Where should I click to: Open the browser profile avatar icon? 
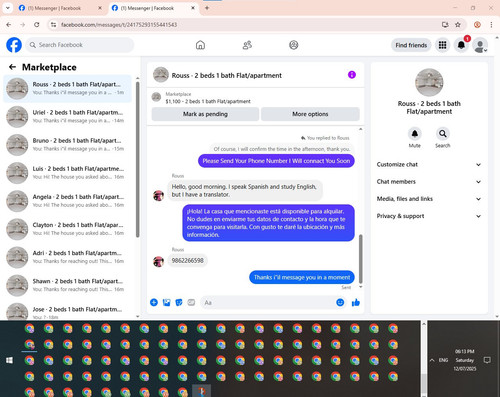(477, 25)
